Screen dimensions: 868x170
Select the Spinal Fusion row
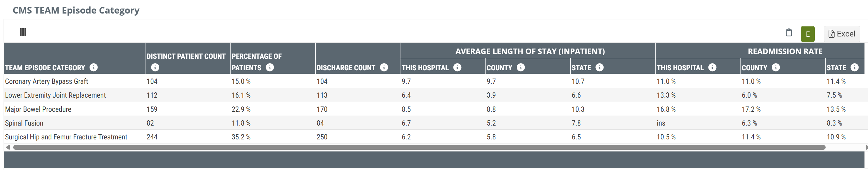24,123
